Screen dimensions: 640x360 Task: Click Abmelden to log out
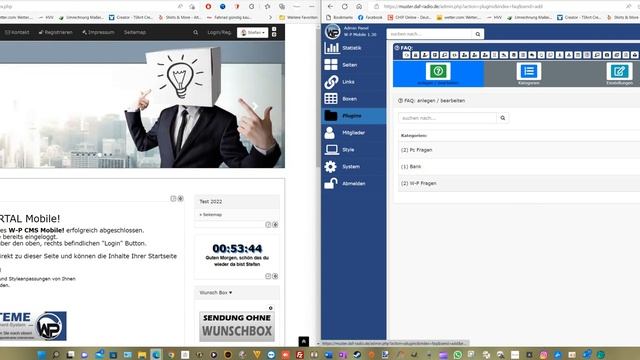[353, 184]
